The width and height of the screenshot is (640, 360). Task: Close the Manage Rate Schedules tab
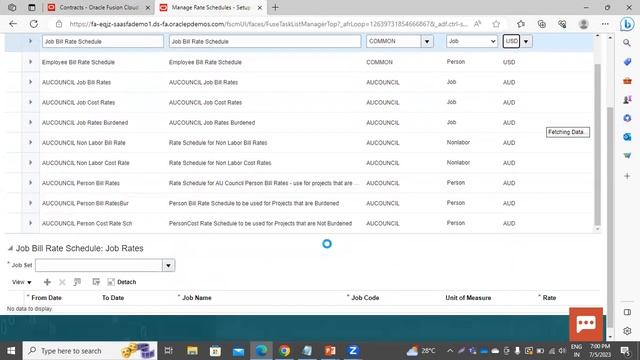pyautogui.click(x=260, y=8)
